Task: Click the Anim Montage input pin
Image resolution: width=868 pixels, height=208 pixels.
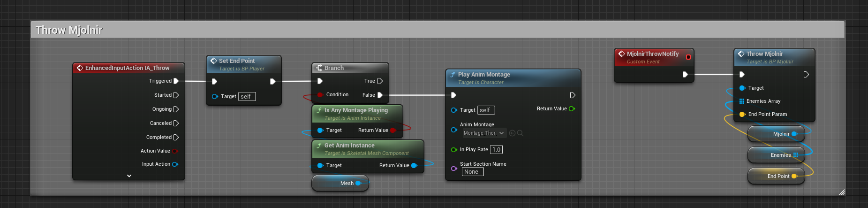Action: coord(454,130)
